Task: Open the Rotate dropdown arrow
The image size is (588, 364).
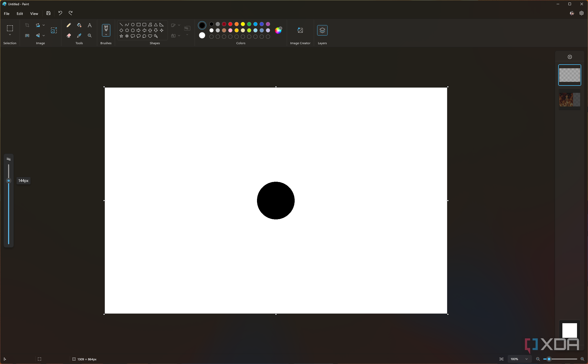Action: [44, 25]
